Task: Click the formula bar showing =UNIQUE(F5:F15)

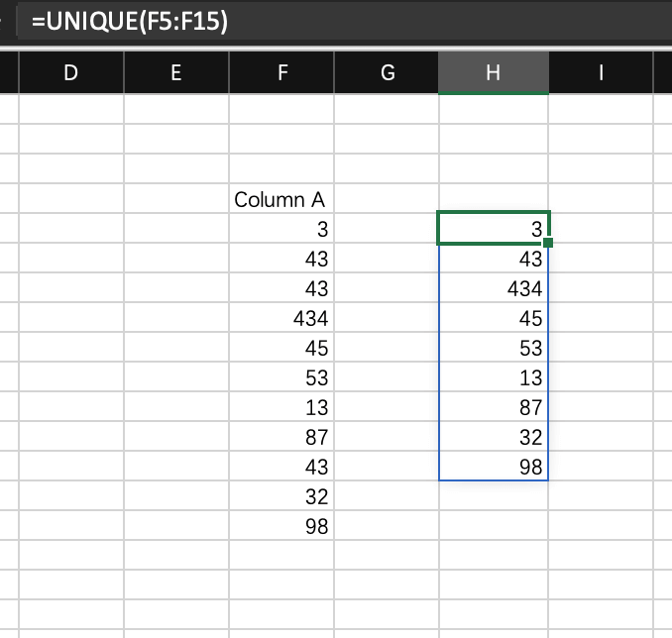Action: (x=337, y=20)
